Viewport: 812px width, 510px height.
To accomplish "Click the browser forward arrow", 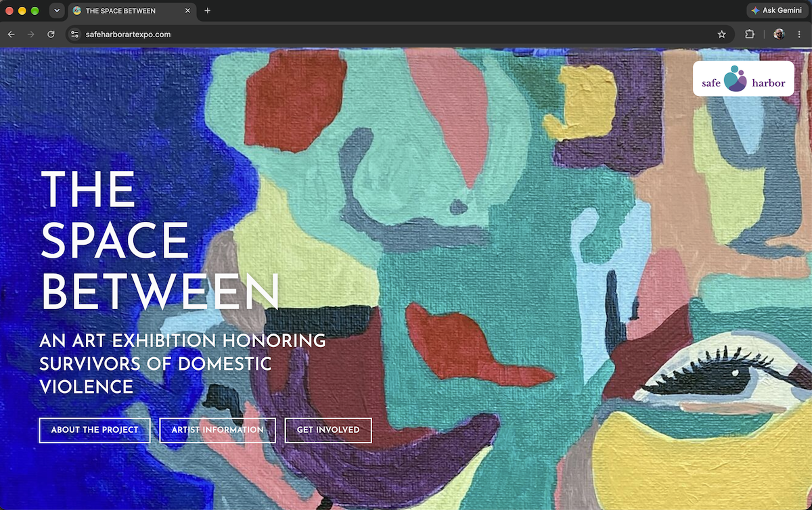I will pyautogui.click(x=30, y=34).
